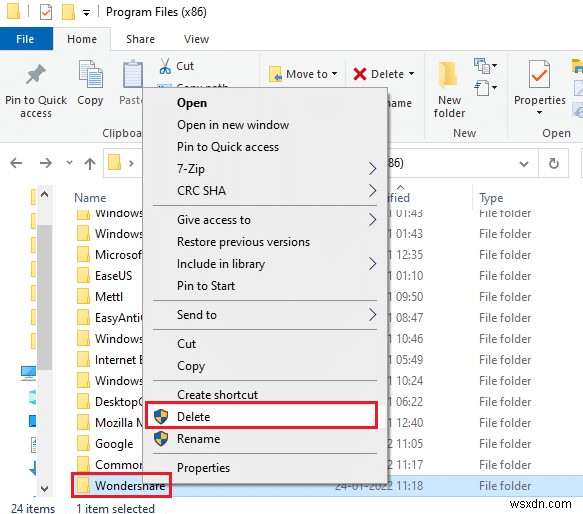Expand the CRC SHA submenu
The image size is (583, 514).
(372, 190)
